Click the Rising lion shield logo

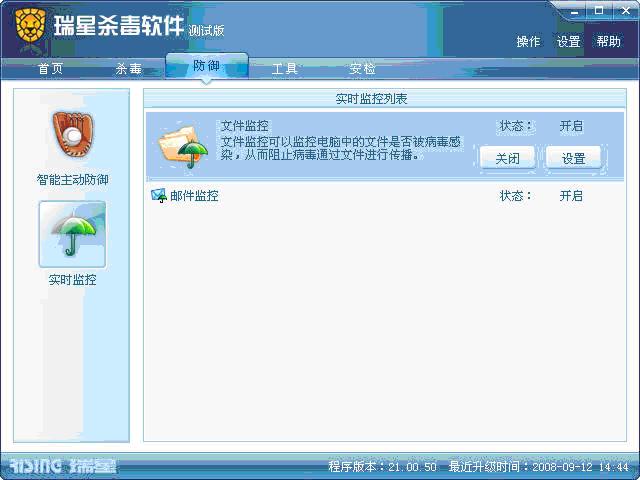point(30,26)
